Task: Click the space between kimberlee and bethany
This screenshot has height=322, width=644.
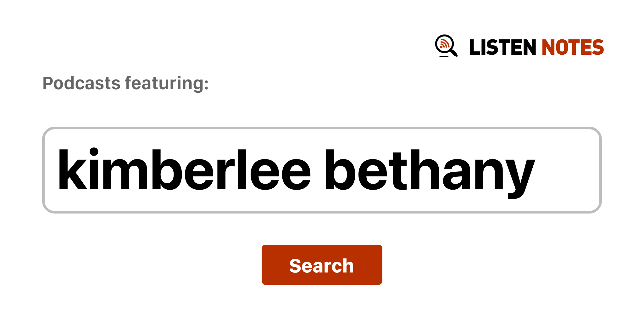Action: tap(318, 170)
